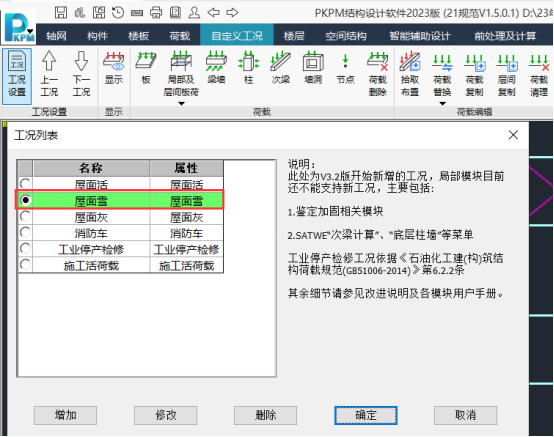Open the 智能辅助设计 ribbon tab
This screenshot has height=437, width=554.
pyautogui.click(x=420, y=36)
